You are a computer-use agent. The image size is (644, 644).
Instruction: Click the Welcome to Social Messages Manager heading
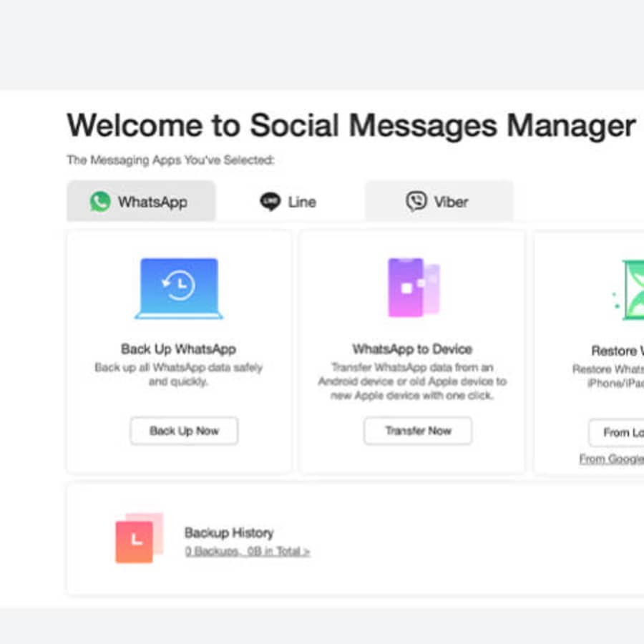point(350,125)
